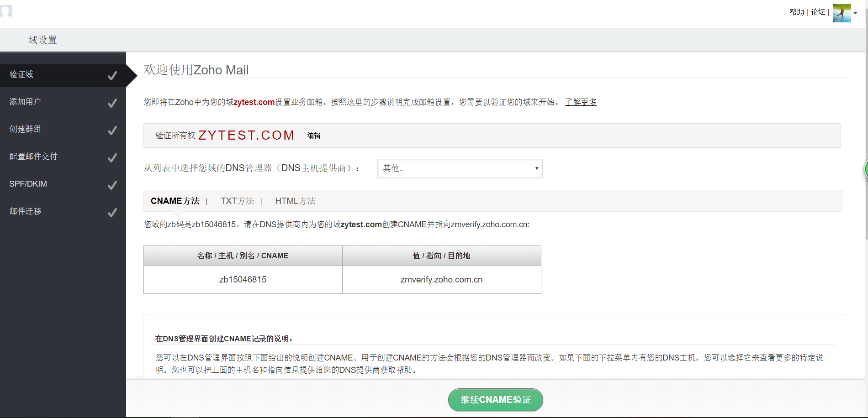Click the red ZYTEST.COM domain name

246,136
